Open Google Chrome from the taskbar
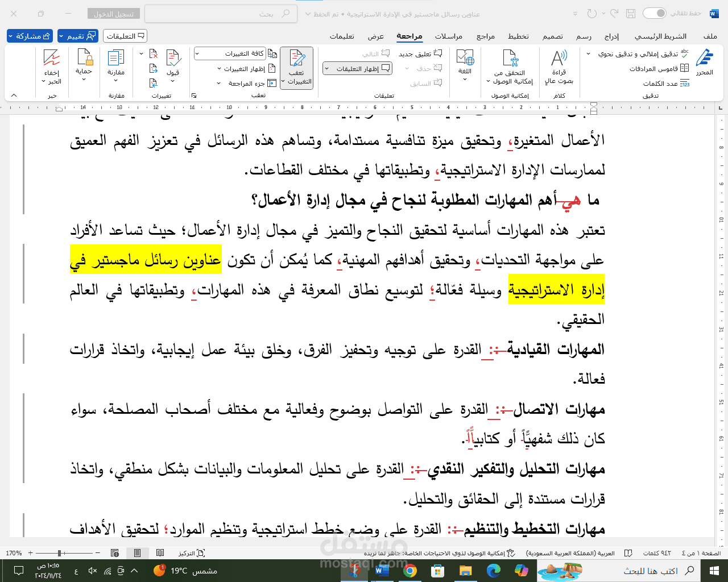Viewport: 728px width, 582px height. click(409, 571)
